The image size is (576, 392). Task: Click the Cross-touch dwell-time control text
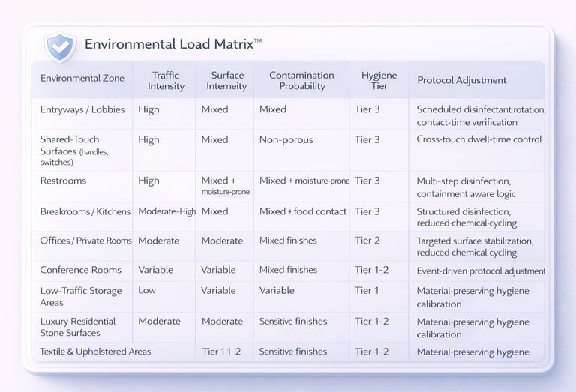tap(479, 139)
